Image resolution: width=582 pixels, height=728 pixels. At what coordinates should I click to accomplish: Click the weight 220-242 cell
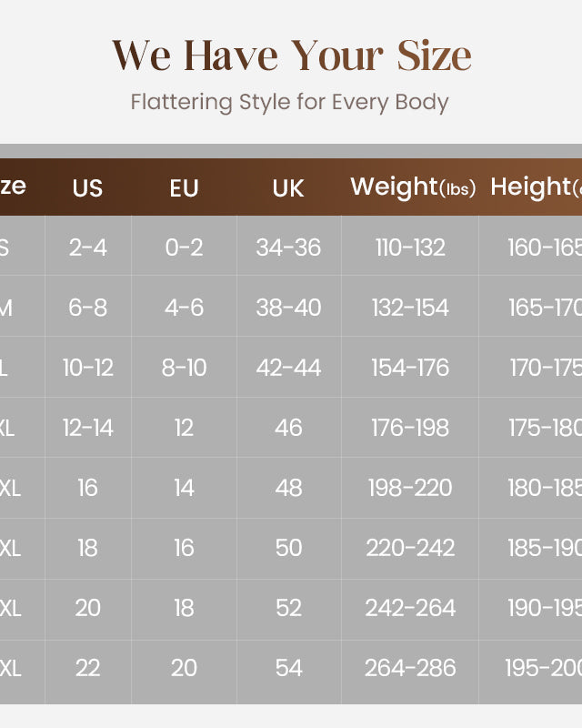(410, 548)
